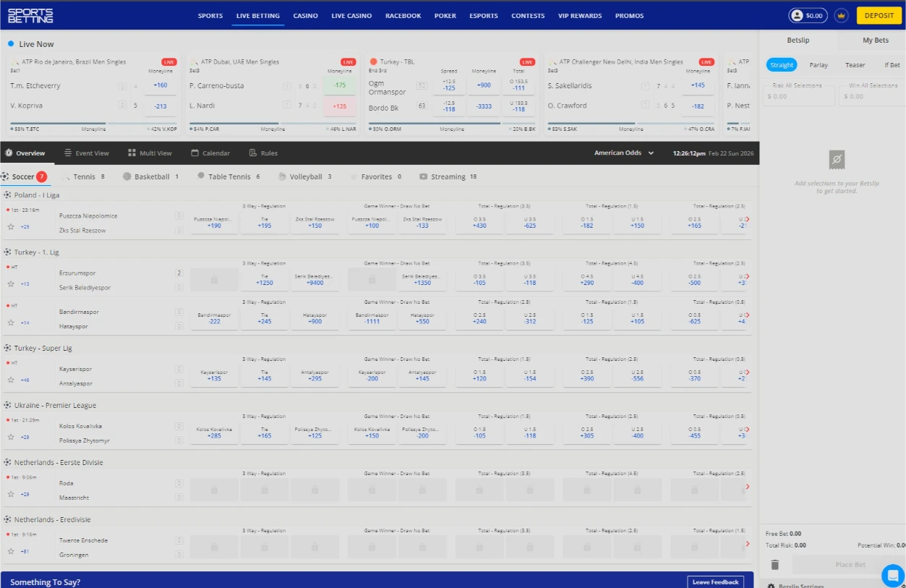Click the SportsBetting logo

(30, 15)
